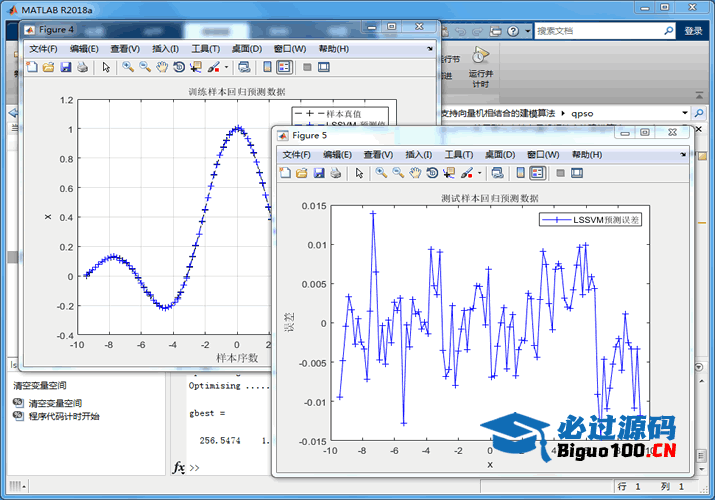715x500 pixels.
Task: Show plot tools and dock Figure 5
Action: [x=577, y=173]
